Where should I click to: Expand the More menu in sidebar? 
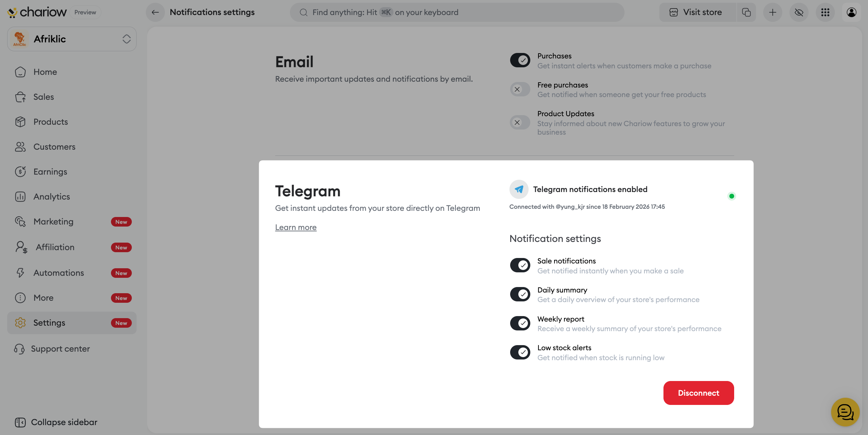click(x=43, y=298)
